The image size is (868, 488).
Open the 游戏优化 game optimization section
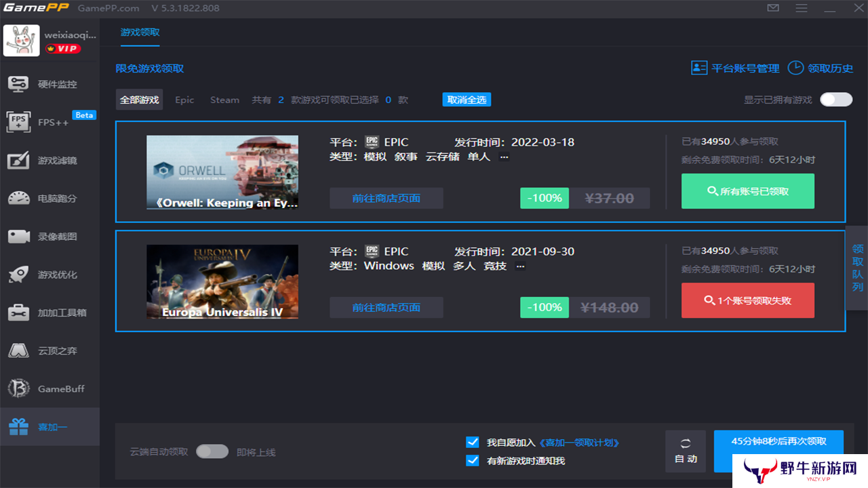[x=50, y=274]
